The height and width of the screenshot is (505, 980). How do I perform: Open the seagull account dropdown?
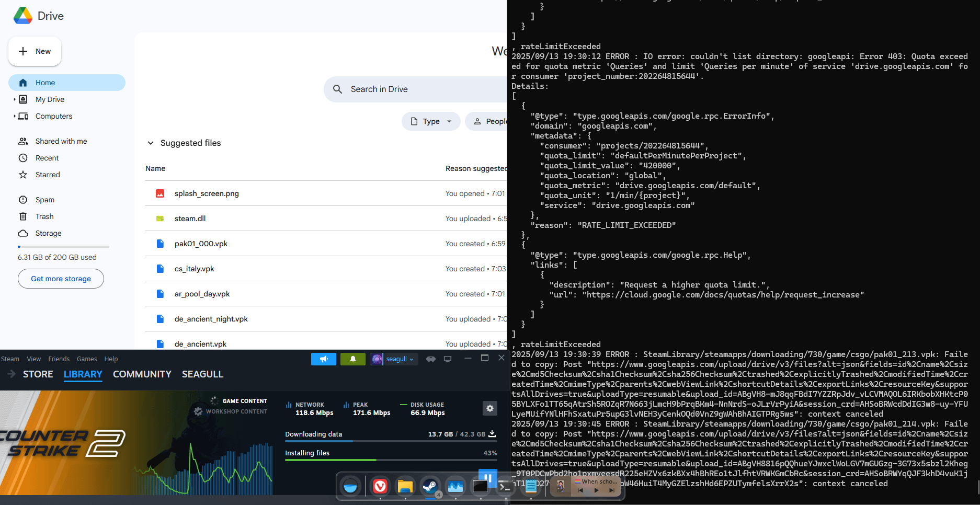tap(401, 359)
